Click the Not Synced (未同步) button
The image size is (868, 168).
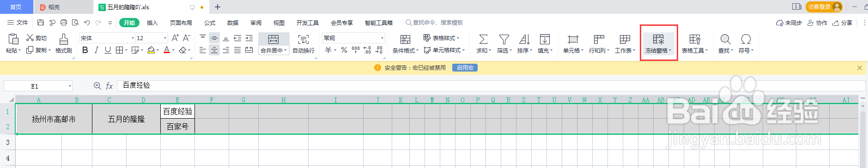pos(789,23)
